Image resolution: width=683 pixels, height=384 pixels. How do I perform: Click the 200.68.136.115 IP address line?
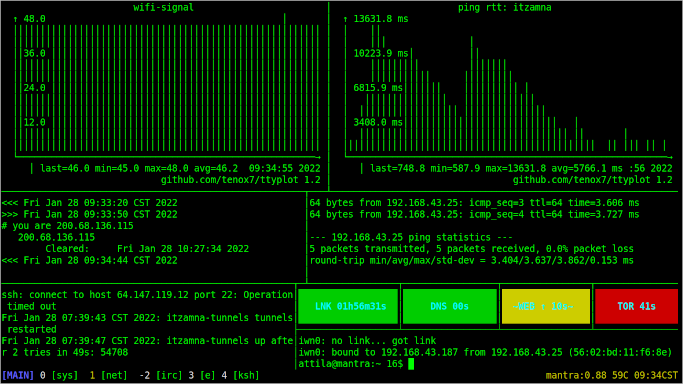coord(56,237)
